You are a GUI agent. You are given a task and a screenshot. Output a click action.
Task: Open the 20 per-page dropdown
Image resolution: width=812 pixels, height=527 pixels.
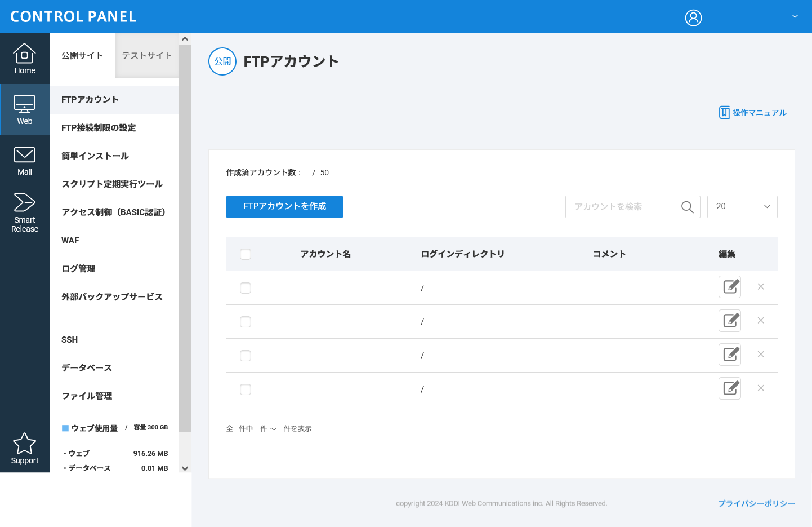pos(742,207)
